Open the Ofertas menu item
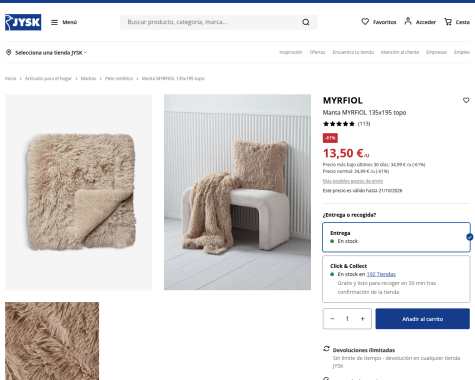Viewport: 475px width, 380px height. (x=317, y=52)
